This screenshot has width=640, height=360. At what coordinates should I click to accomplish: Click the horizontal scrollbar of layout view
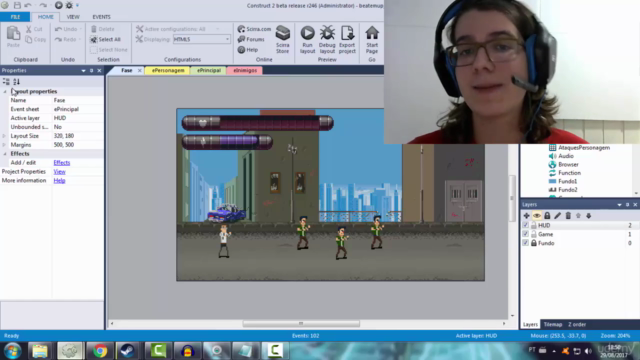click(301, 324)
